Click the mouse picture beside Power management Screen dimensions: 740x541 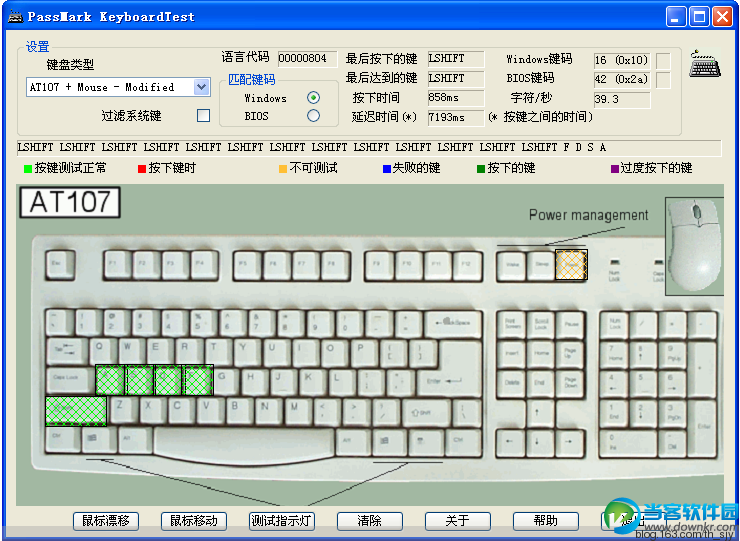[695, 246]
